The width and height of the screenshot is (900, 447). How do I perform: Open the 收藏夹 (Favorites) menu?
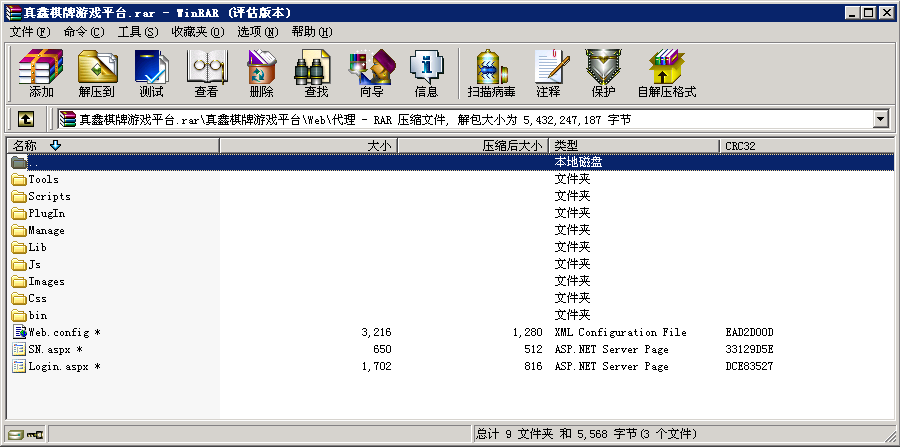[x=196, y=32]
